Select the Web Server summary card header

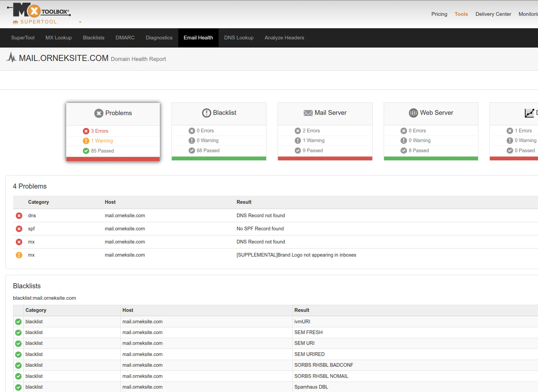point(431,113)
